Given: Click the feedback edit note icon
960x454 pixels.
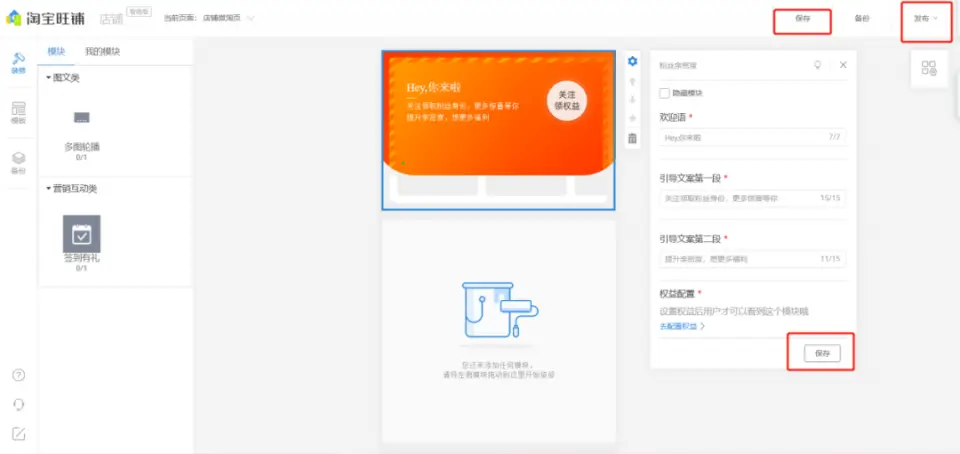Looking at the screenshot, I should (x=19, y=434).
